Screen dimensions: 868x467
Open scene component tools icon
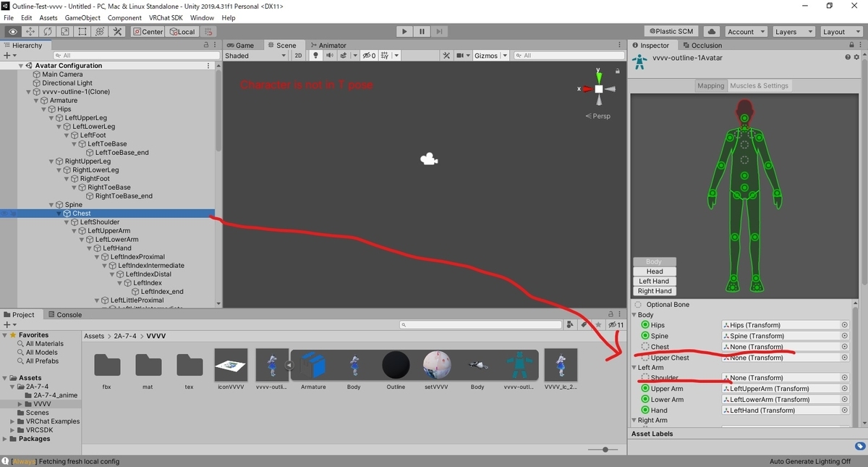pyautogui.click(x=446, y=56)
